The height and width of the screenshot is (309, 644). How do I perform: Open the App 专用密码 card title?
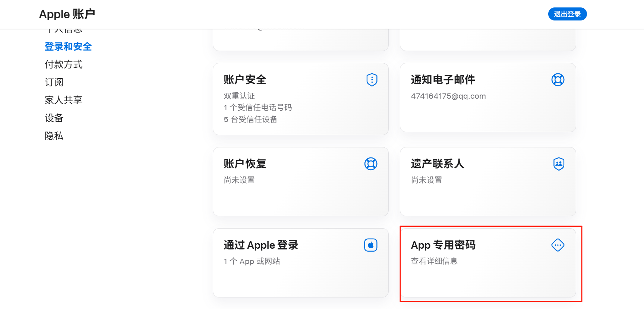(443, 245)
